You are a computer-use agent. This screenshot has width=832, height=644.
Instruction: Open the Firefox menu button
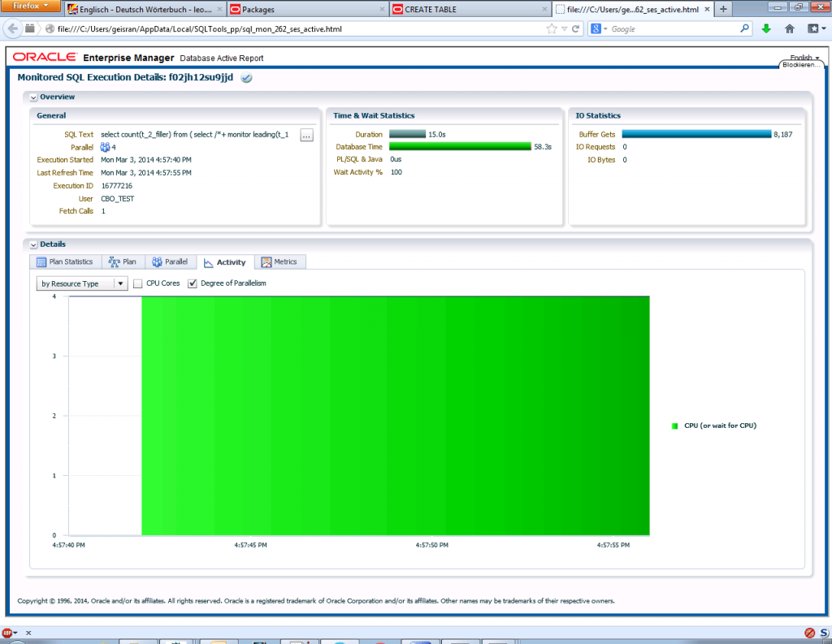30,6
